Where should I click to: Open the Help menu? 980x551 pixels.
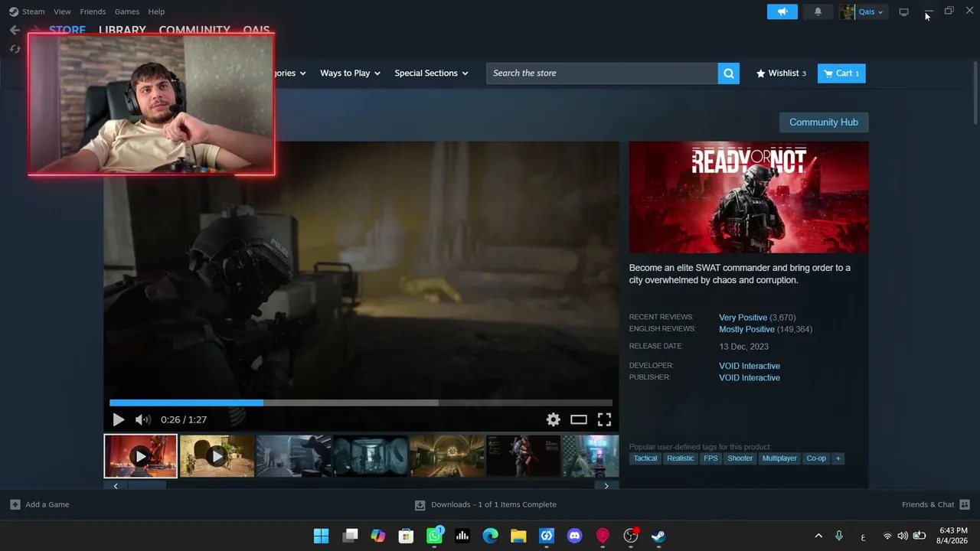tap(156, 11)
